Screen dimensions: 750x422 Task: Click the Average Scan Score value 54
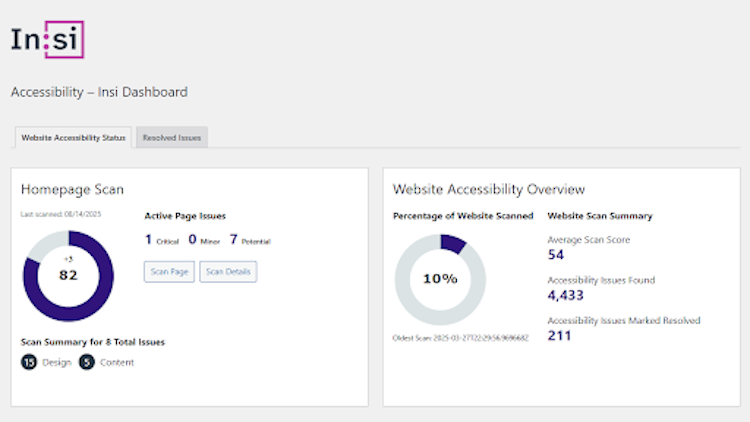click(x=556, y=255)
